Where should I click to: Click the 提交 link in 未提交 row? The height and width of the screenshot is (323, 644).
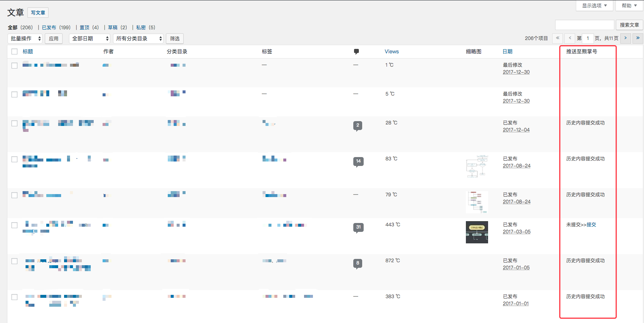click(x=591, y=224)
